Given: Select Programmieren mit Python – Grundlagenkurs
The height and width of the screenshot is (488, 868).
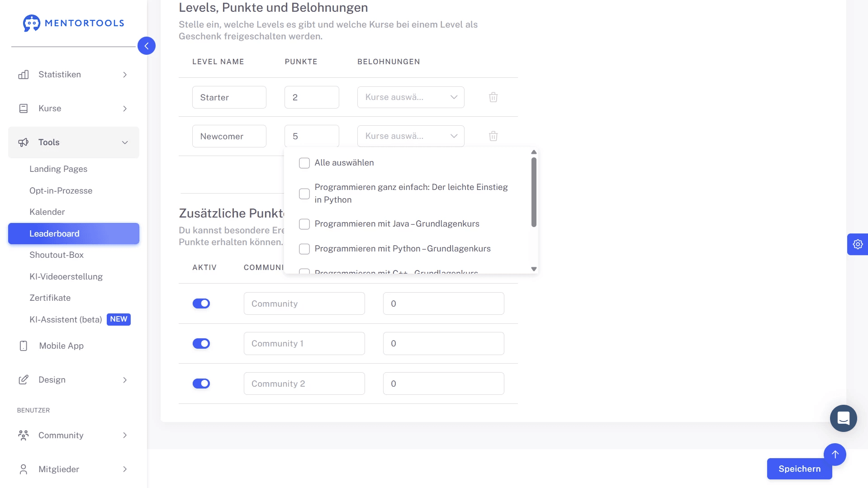Looking at the screenshot, I should point(304,249).
